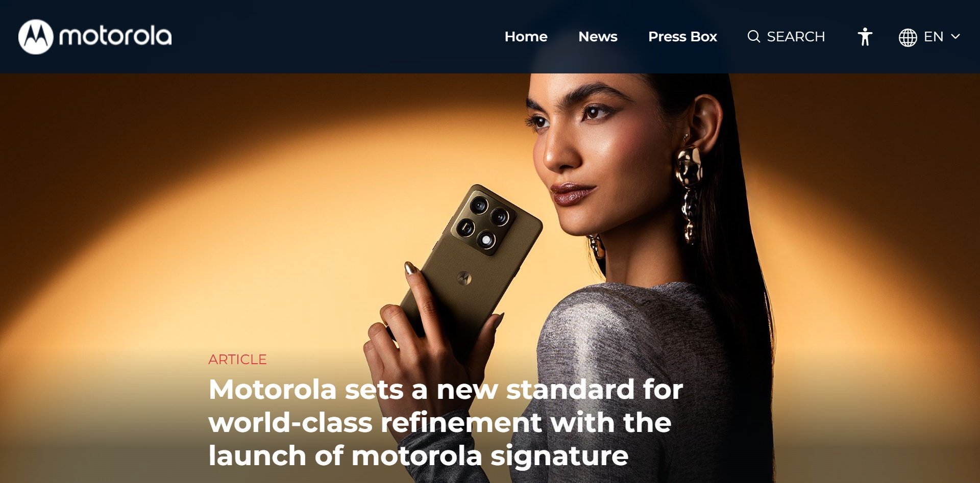Expand the language chevron next to EN
Viewport: 980px width, 483px height.
coord(955,37)
